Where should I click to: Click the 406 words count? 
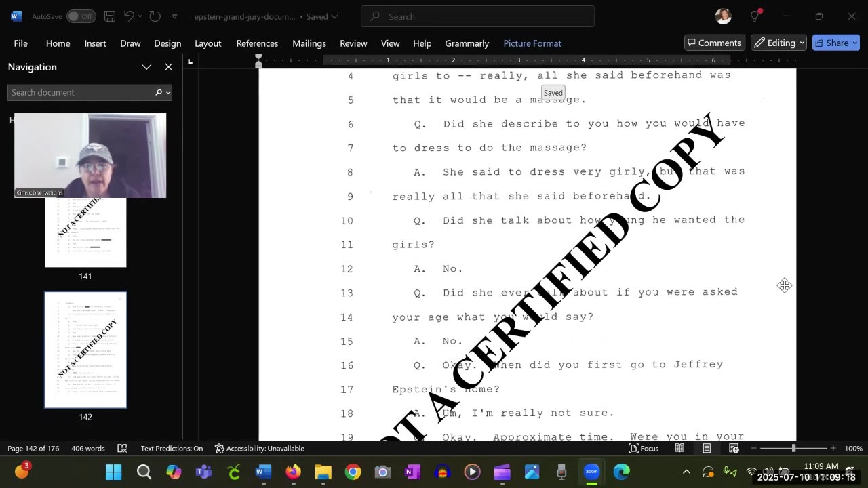pyautogui.click(x=88, y=448)
